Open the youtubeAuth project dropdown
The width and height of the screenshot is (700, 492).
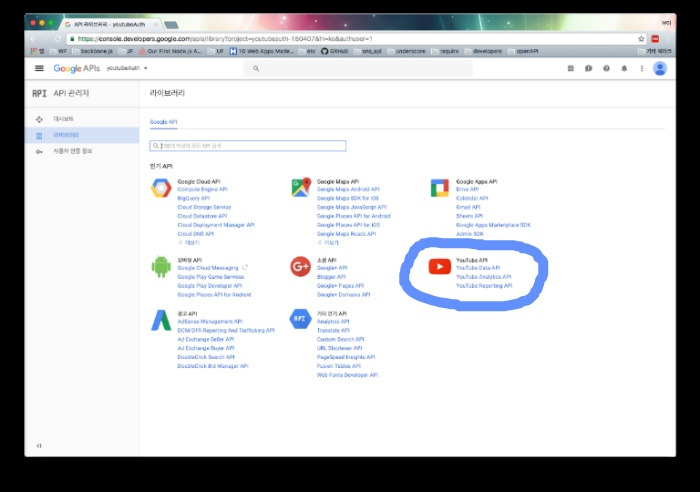127,68
